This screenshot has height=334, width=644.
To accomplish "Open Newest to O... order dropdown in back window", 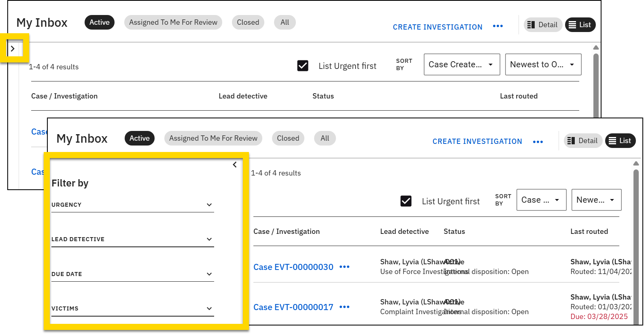I will (x=543, y=64).
